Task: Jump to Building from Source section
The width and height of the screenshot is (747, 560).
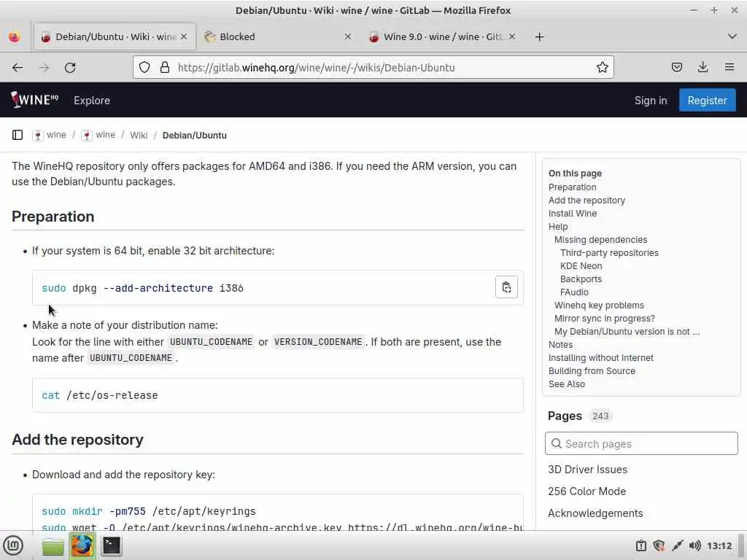Action: (x=592, y=371)
